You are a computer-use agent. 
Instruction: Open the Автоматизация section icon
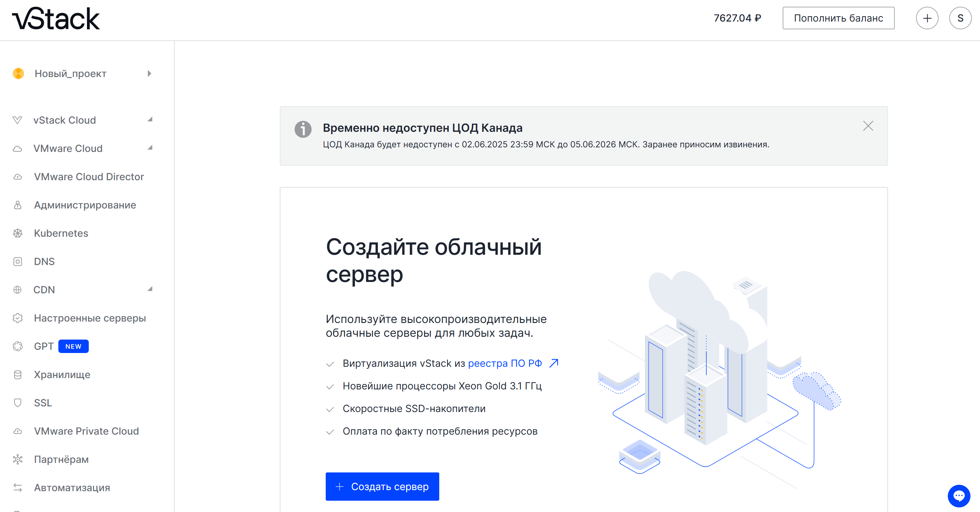pyautogui.click(x=17, y=488)
